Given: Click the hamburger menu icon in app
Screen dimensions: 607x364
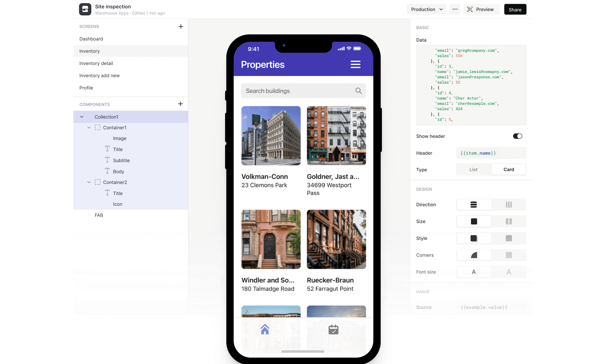Looking at the screenshot, I should click(355, 64).
